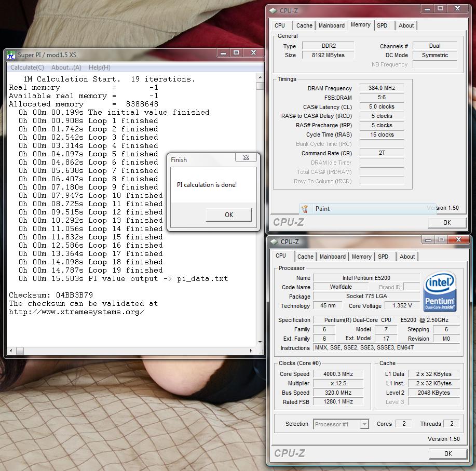Minimize the Super PI window
This screenshot has width=476, height=471.
pos(223,53)
